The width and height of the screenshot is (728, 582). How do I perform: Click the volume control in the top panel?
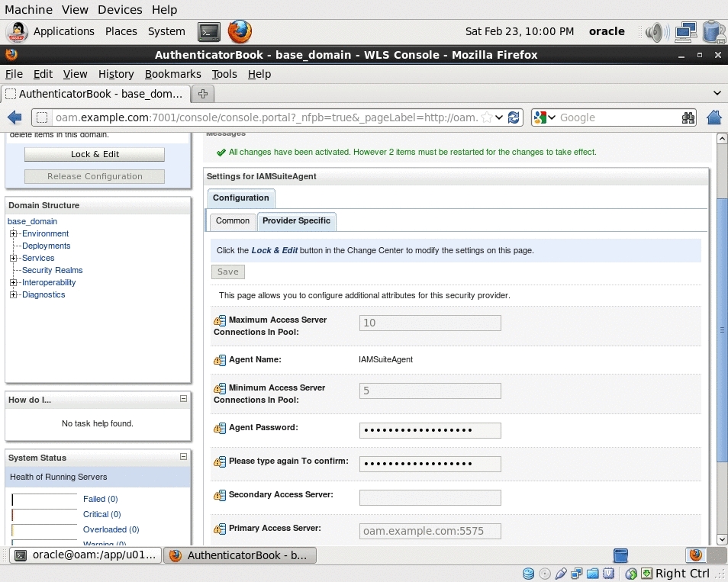(655, 31)
